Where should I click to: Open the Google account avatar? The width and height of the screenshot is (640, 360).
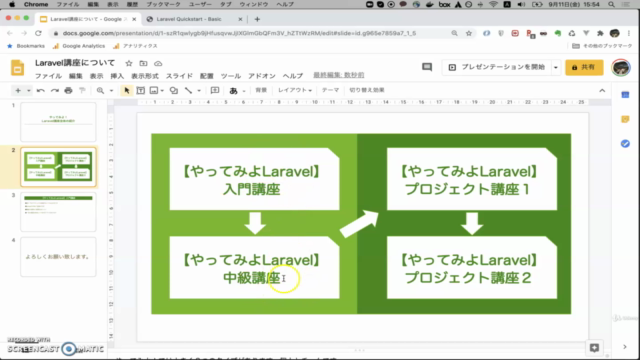tap(620, 67)
